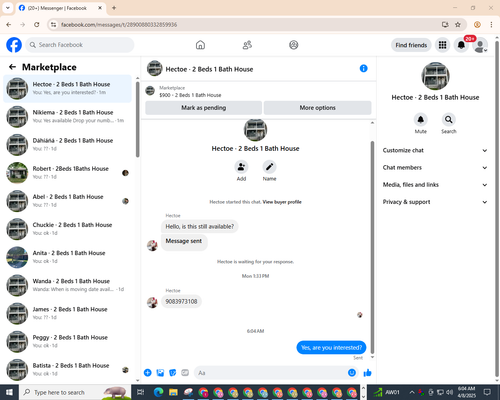Open the View buyer profile link
Viewport: 500px width, 400px height.
coord(282,202)
